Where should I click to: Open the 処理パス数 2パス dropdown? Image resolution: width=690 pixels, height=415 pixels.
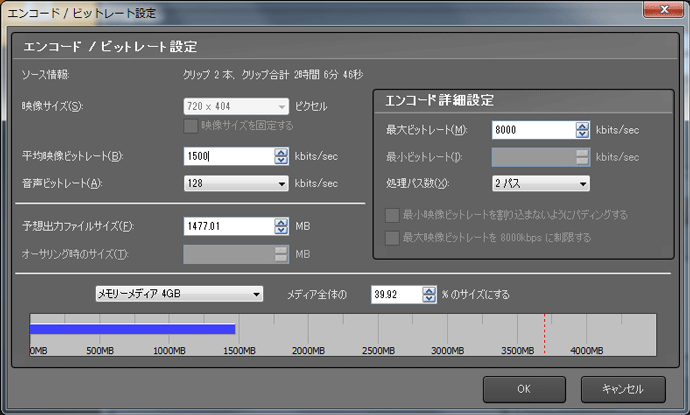click(x=540, y=183)
